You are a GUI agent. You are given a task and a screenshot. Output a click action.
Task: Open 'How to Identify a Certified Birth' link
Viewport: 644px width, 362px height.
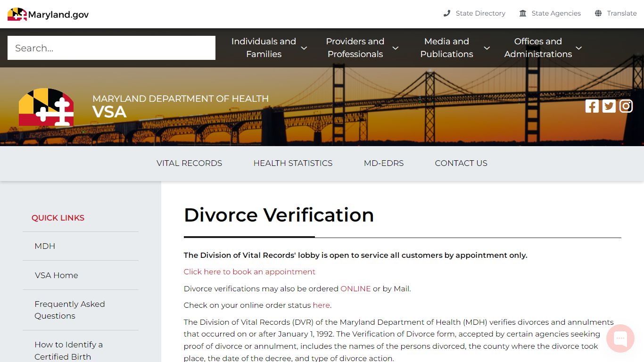[x=69, y=351]
